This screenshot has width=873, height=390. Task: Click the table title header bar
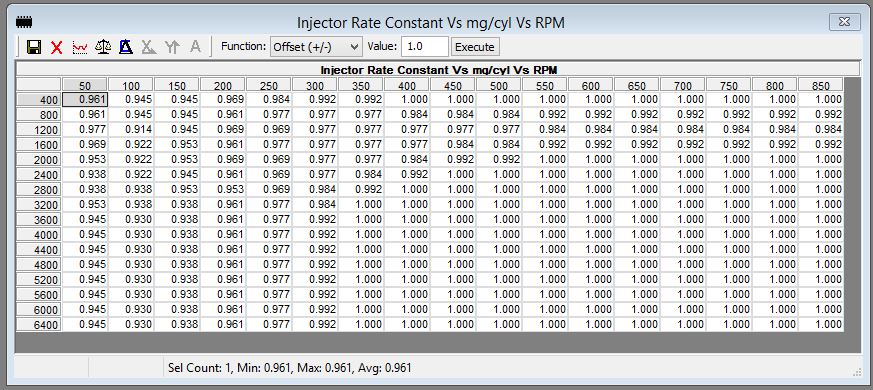click(439, 70)
